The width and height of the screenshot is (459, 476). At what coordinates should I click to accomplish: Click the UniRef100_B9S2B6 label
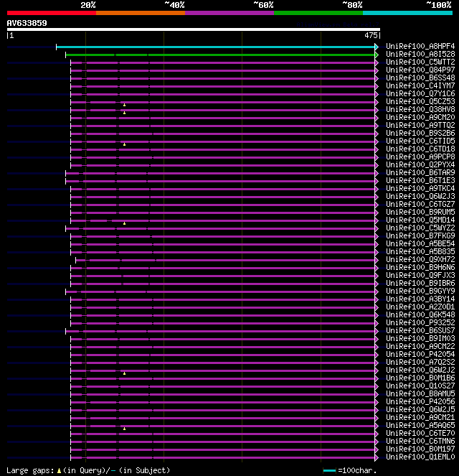click(x=420, y=133)
